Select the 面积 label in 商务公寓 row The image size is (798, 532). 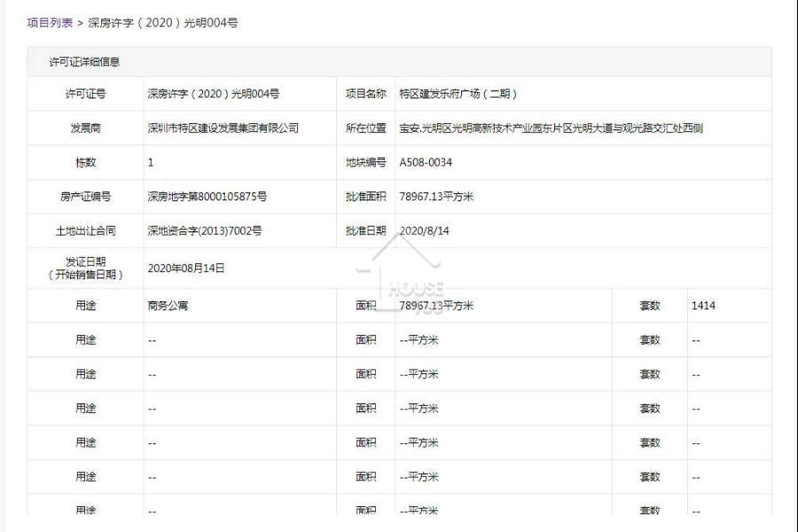pyautogui.click(x=366, y=306)
